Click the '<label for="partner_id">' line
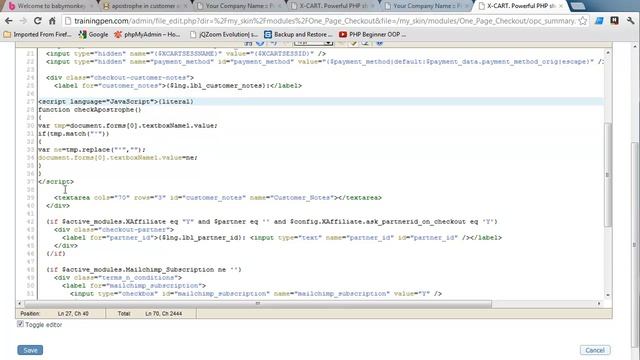Viewport: 640px width, 360px height. (x=282, y=238)
